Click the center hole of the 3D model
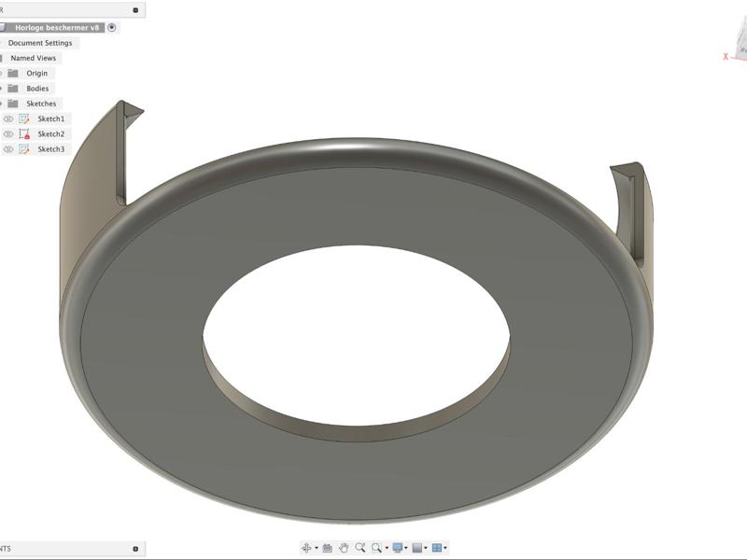 (357, 336)
